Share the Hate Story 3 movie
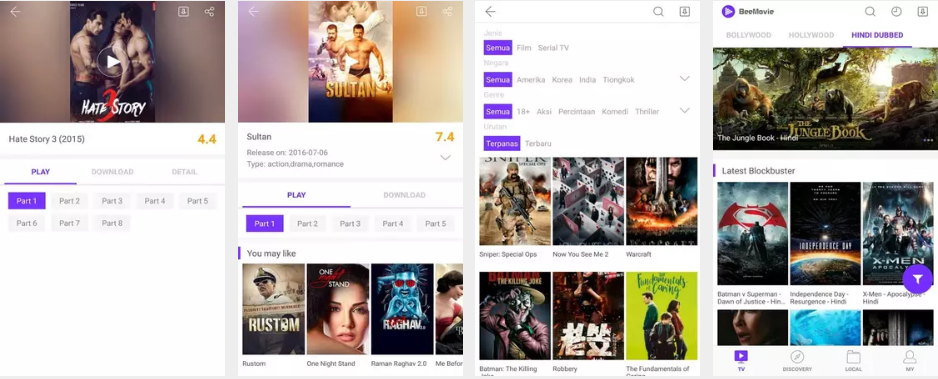 tap(209, 12)
